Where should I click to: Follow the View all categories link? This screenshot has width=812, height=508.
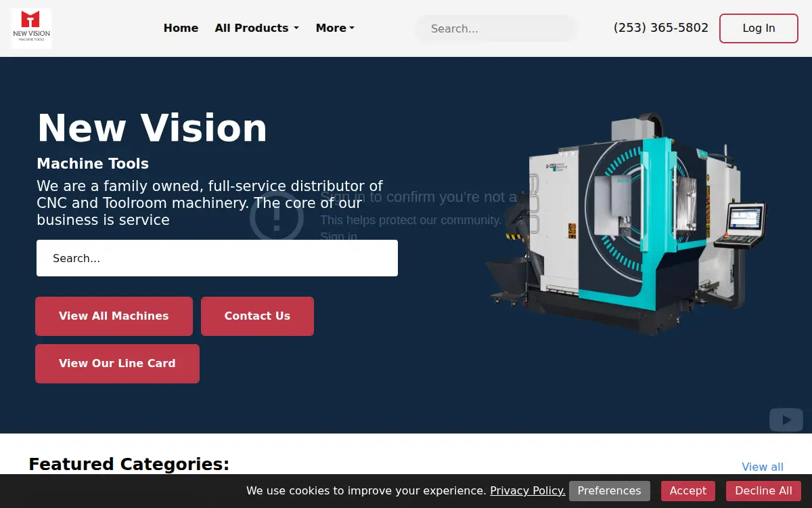[763, 467]
